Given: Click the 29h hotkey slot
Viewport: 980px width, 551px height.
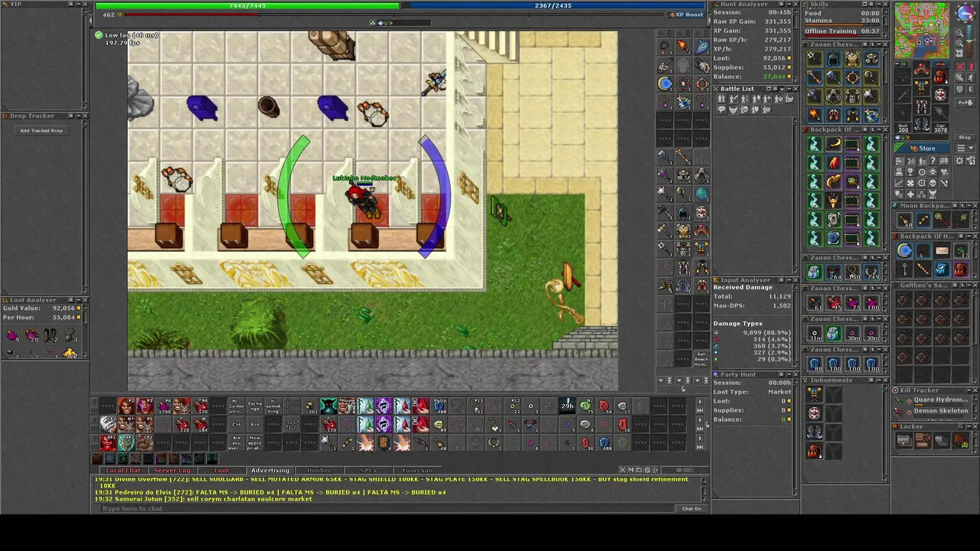Looking at the screenshot, I should (x=567, y=406).
